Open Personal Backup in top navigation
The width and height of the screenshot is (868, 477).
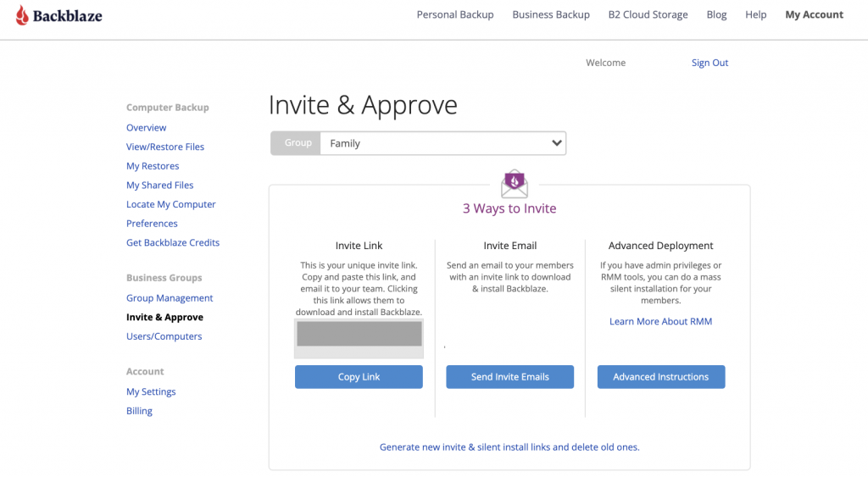click(455, 15)
